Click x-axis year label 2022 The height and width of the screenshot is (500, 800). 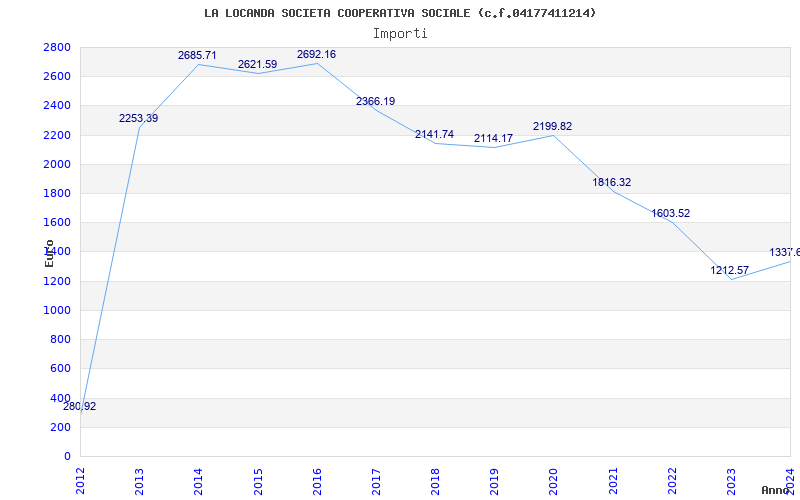(x=672, y=481)
